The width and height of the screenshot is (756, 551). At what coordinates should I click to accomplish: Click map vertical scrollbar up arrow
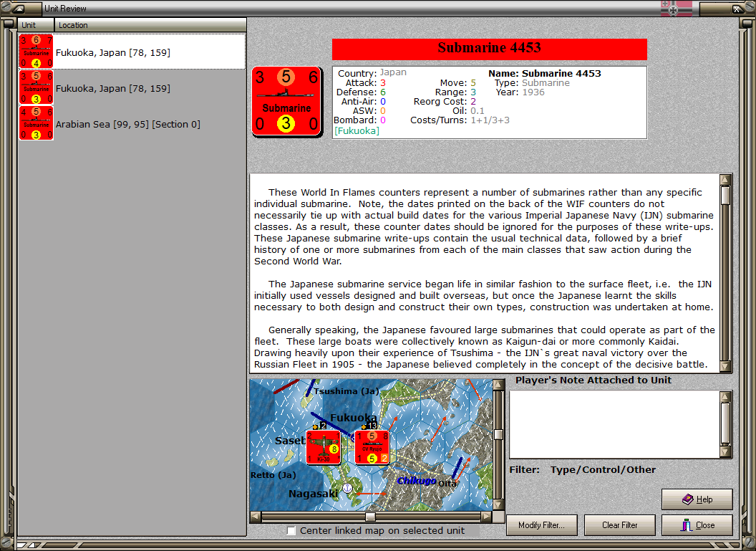coord(499,385)
